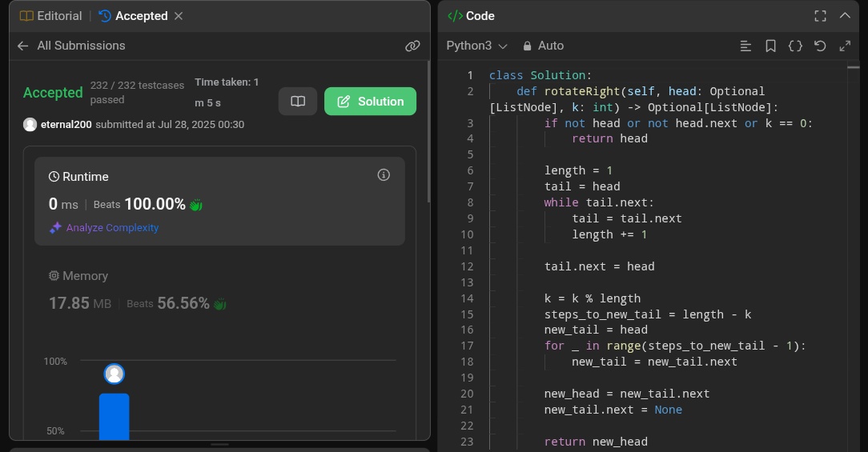
Task: Click the submission panel scrollbar
Action: click(428, 132)
